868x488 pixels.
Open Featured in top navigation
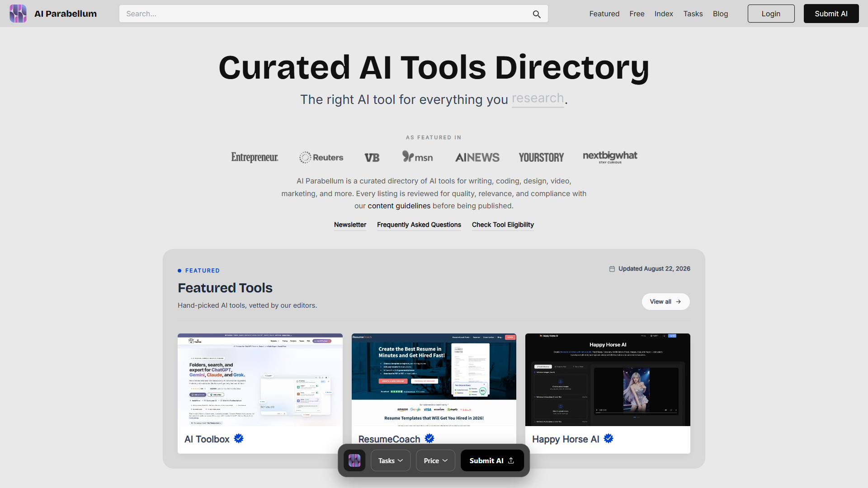[x=604, y=14]
